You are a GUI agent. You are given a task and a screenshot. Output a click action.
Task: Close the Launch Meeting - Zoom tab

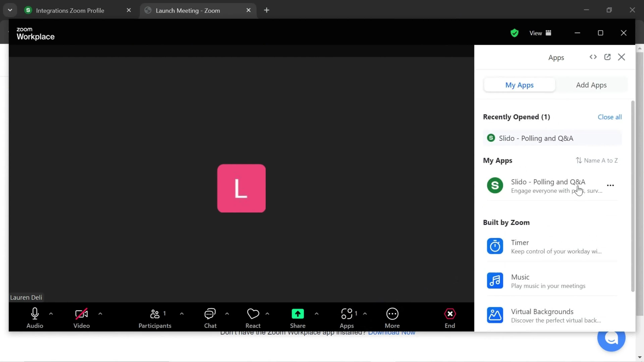tap(249, 10)
